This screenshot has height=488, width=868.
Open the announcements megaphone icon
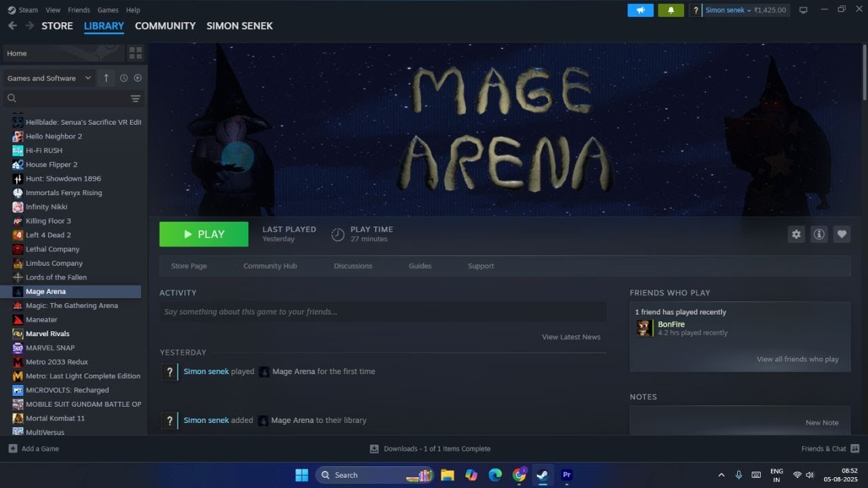(640, 10)
